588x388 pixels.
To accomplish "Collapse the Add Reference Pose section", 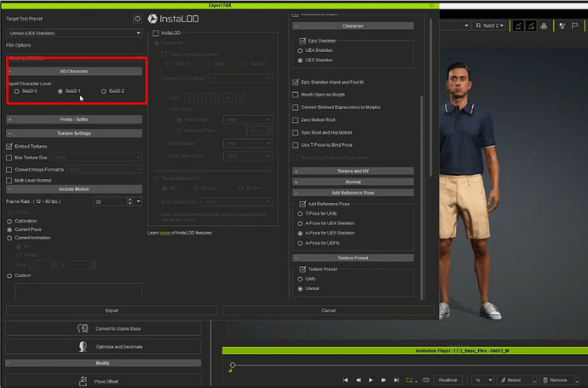I will coord(353,193).
